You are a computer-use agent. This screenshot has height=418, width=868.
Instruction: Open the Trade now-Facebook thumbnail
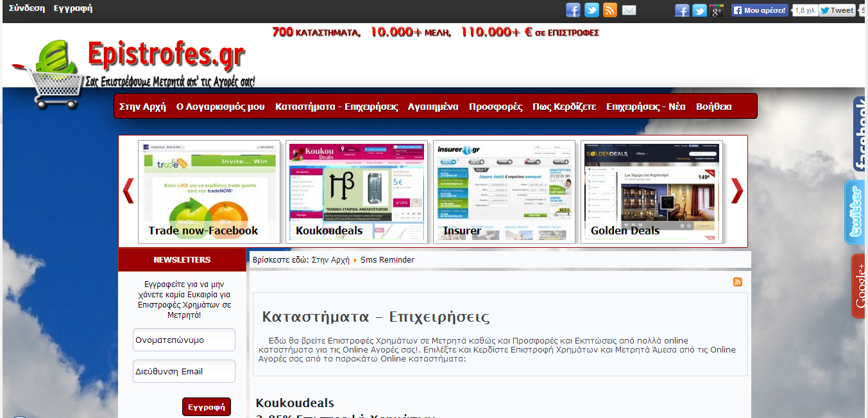pyautogui.click(x=209, y=192)
